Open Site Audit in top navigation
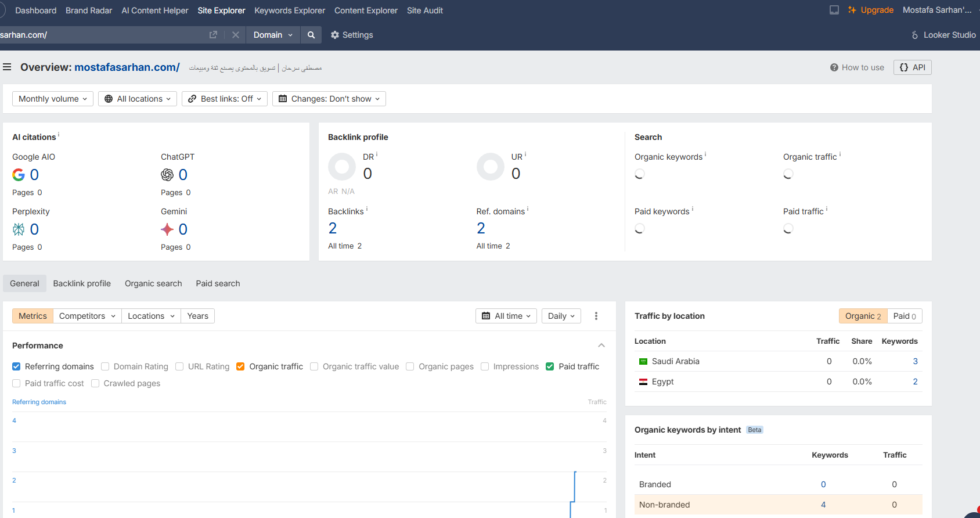This screenshot has width=980, height=518. pyautogui.click(x=425, y=10)
